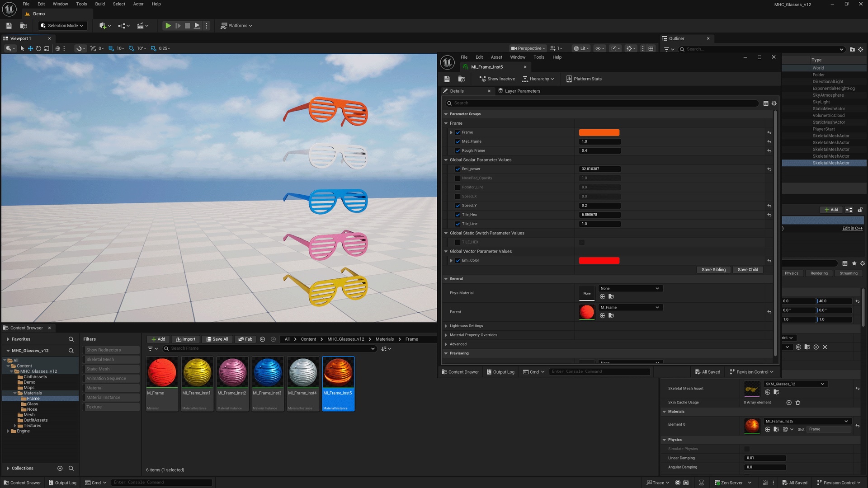
Task: Select the Glass folder in the content tree
Action: 33,404
